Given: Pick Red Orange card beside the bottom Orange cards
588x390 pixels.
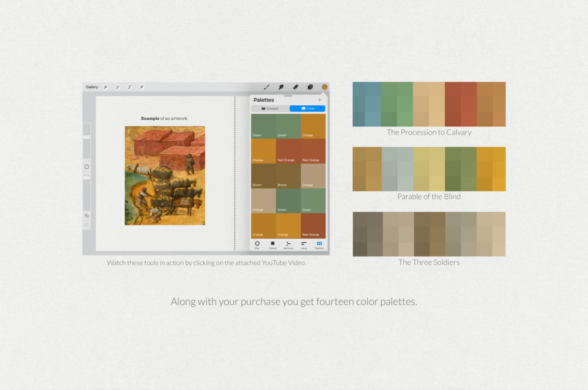Looking at the screenshot, I should coord(313,226).
